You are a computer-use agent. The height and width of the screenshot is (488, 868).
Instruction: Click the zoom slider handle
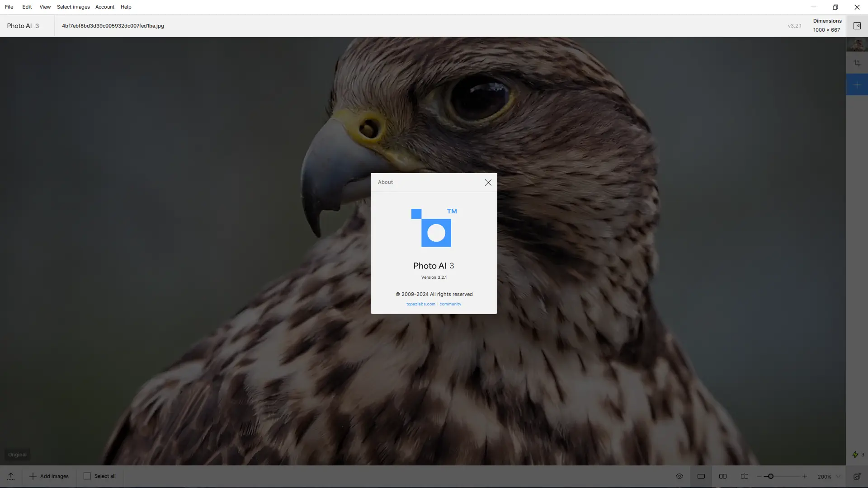pos(770,476)
